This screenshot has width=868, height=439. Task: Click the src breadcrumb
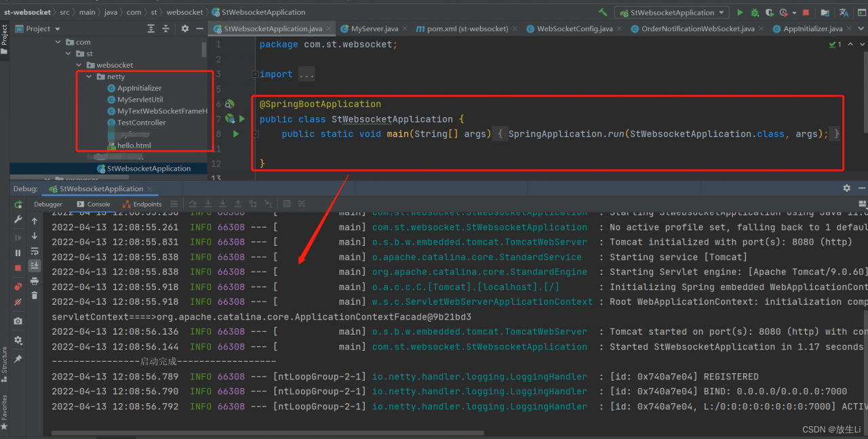[x=64, y=12]
